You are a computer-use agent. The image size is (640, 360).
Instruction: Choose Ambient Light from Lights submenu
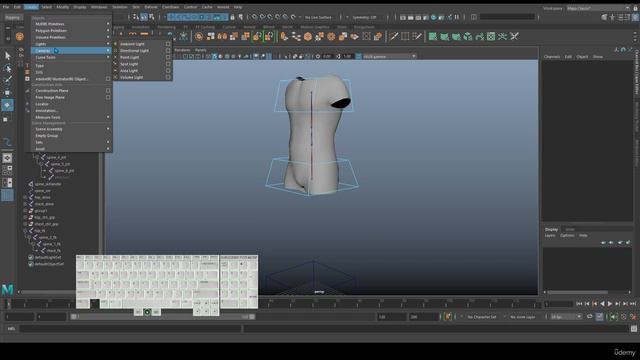coord(132,44)
